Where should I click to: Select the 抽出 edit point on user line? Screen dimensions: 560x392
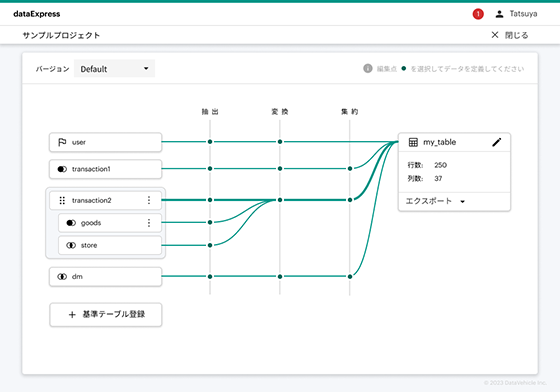pos(210,142)
